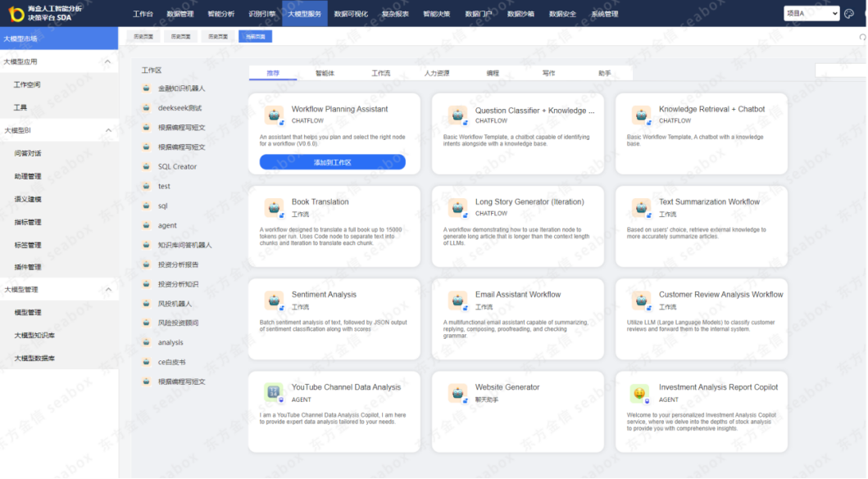Click the 添加到工作区 button
This screenshot has width=868, height=479.
(x=332, y=162)
